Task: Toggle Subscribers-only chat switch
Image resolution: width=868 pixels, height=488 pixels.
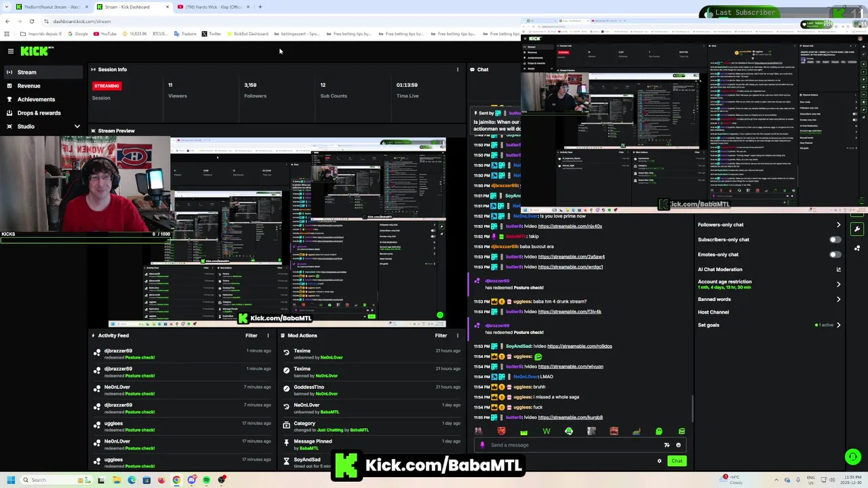Action: click(x=835, y=240)
